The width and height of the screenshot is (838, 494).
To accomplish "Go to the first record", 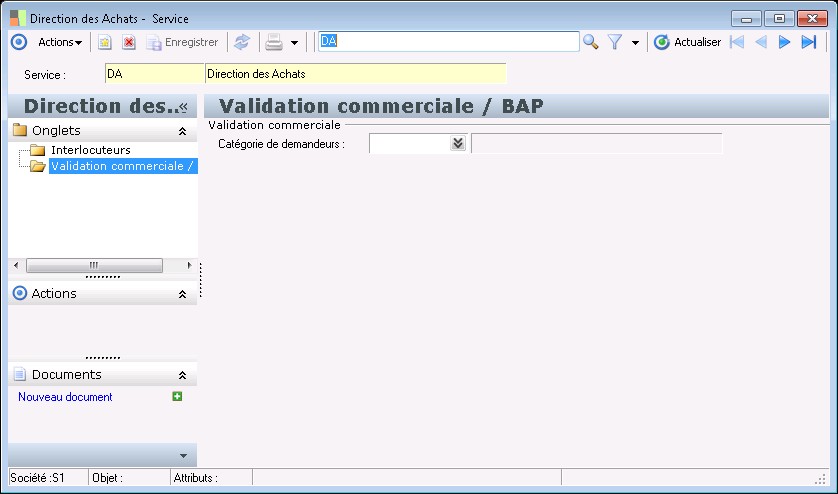I will tap(737, 42).
